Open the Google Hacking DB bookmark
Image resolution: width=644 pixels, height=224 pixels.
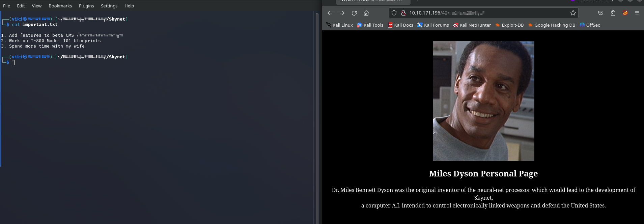tap(552, 25)
